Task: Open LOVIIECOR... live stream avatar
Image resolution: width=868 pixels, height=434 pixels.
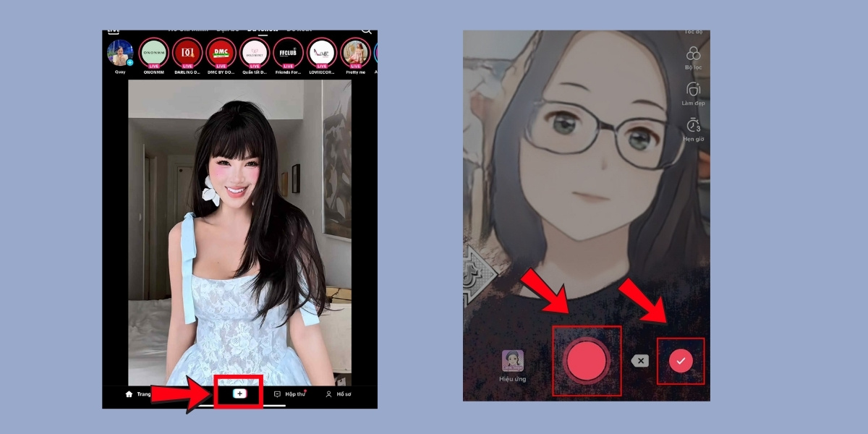Action: point(322,53)
